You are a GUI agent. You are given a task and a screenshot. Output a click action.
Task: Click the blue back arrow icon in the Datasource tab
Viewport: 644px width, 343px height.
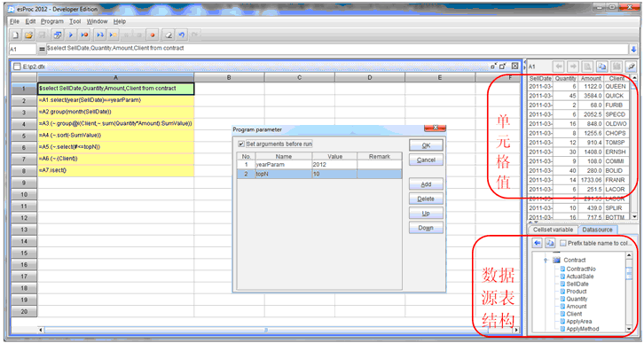[538, 244]
